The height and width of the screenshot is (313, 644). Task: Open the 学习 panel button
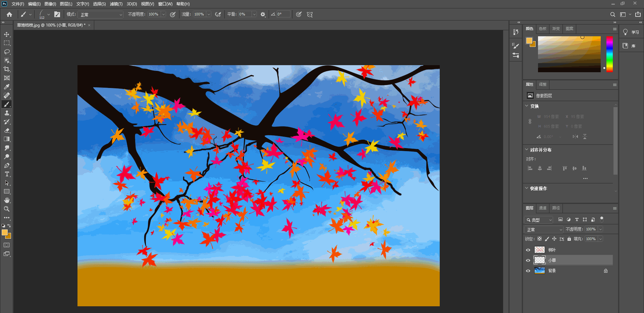tap(631, 32)
